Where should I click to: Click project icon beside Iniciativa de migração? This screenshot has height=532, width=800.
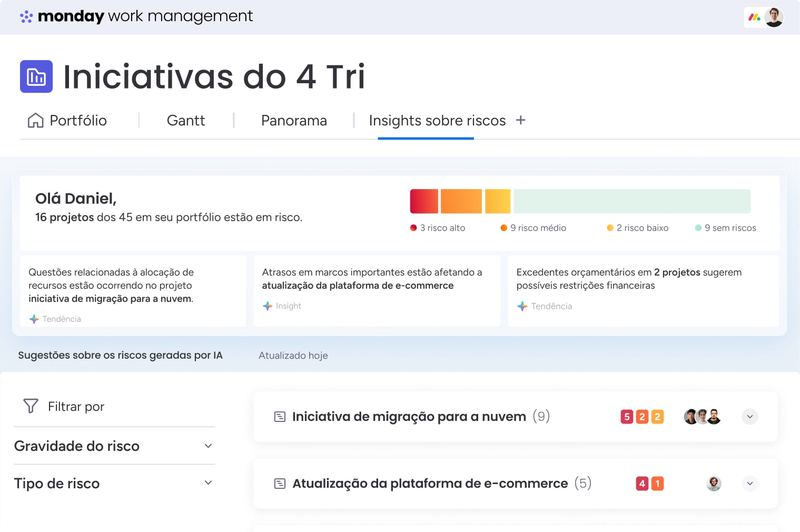tap(280, 417)
